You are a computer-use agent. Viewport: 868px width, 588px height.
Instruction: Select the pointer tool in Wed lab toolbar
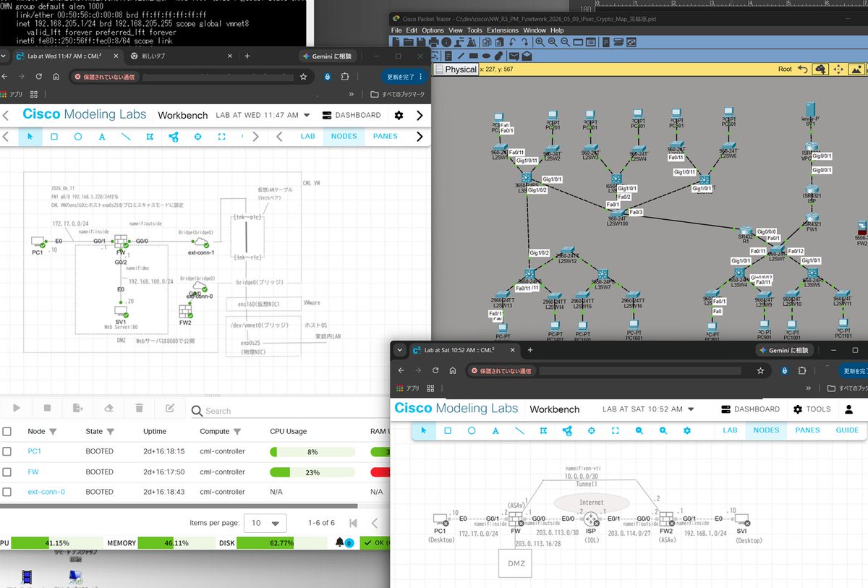[30, 136]
